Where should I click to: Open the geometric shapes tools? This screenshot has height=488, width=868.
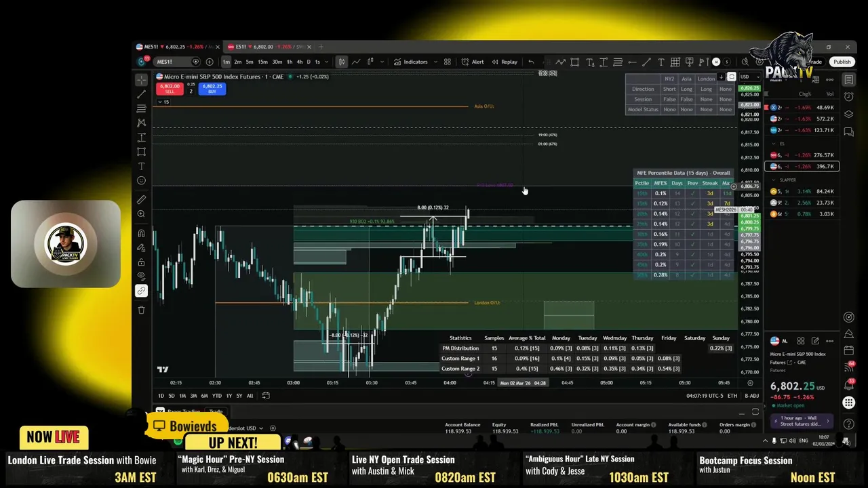click(x=141, y=152)
